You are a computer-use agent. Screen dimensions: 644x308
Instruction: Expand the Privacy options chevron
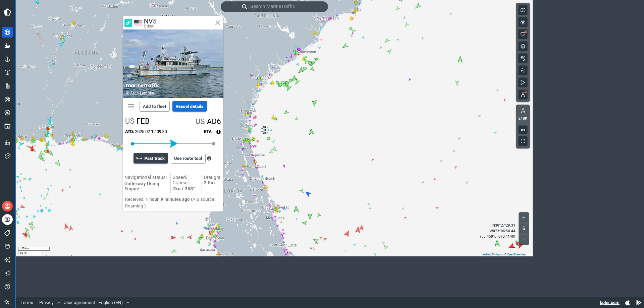(x=59, y=303)
